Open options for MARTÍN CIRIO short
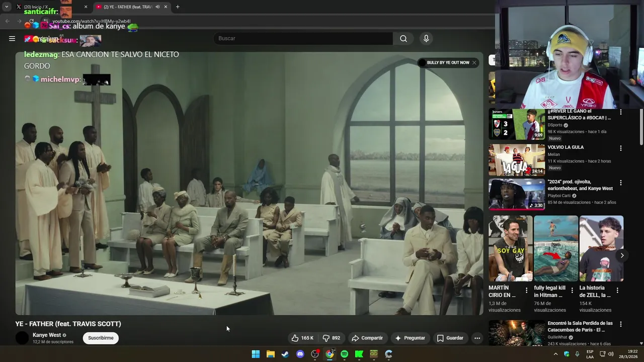This screenshot has height=362, width=644. tap(527, 290)
